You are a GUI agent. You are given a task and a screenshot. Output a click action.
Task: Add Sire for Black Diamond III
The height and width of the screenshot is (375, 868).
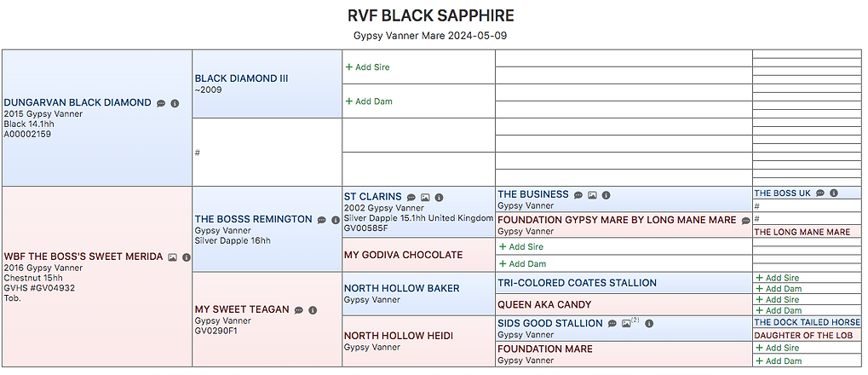368,67
